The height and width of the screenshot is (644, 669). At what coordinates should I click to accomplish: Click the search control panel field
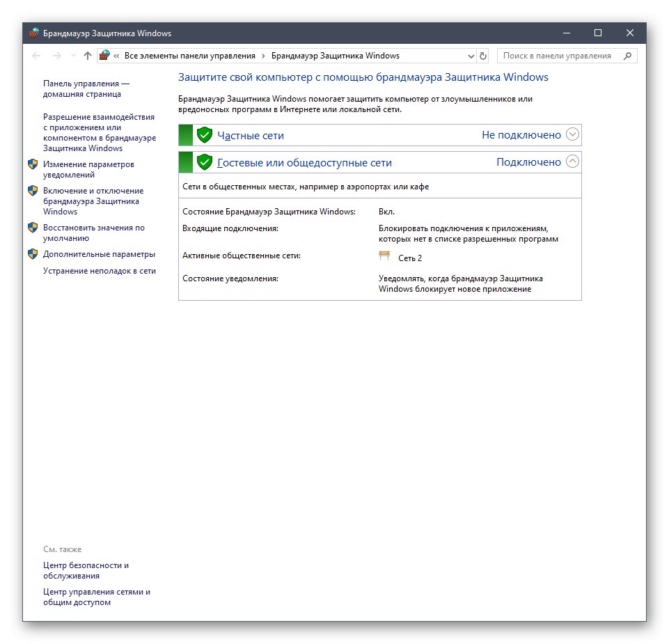567,56
